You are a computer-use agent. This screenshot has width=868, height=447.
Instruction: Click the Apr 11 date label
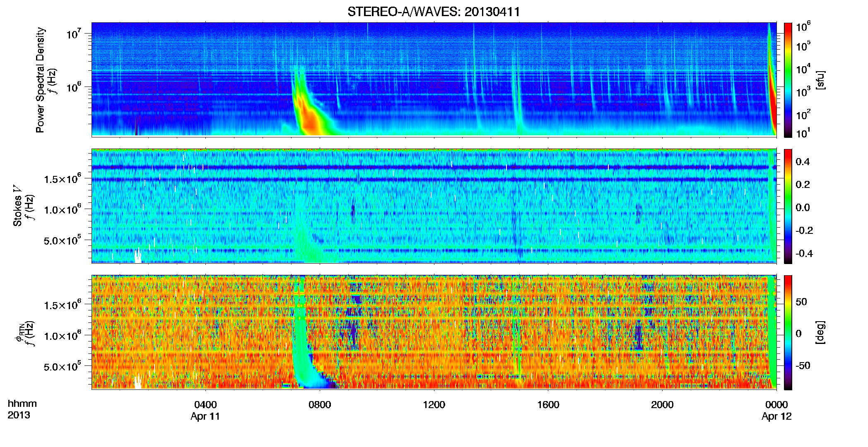[205, 416]
